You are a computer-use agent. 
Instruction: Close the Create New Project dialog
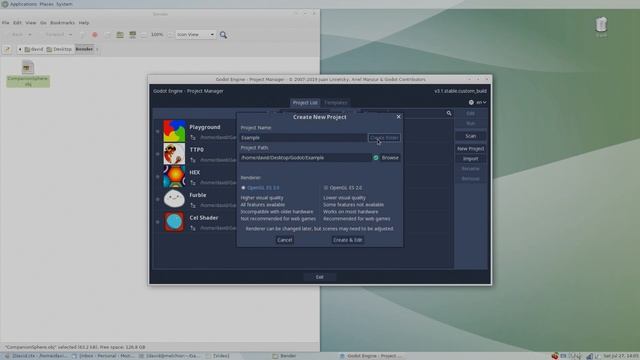(399, 117)
